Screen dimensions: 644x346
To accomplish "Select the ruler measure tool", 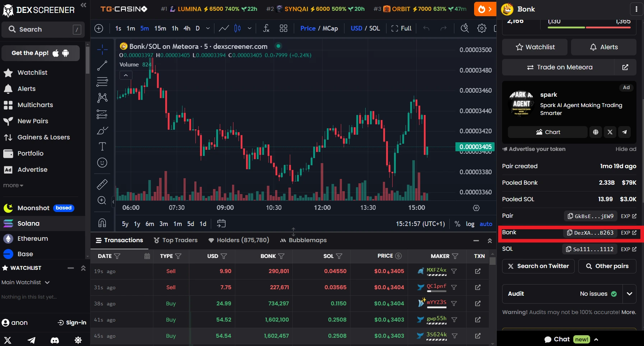I will [102, 184].
